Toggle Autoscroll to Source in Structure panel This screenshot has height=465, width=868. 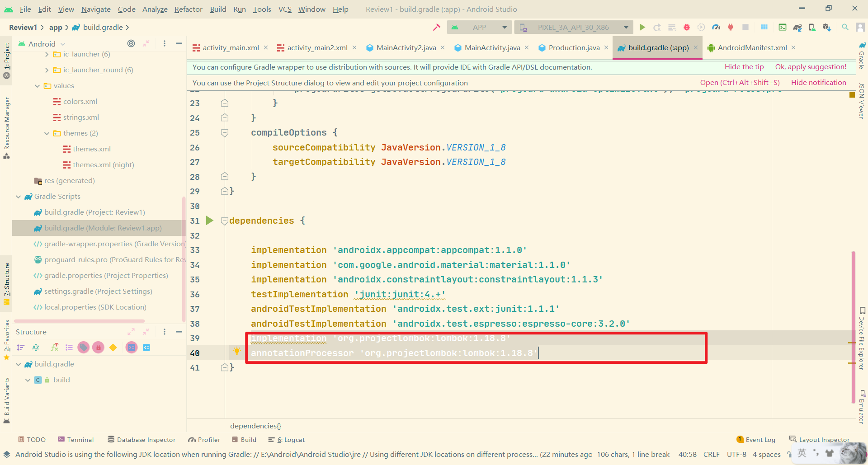pyautogui.click(x=132, y=348)
